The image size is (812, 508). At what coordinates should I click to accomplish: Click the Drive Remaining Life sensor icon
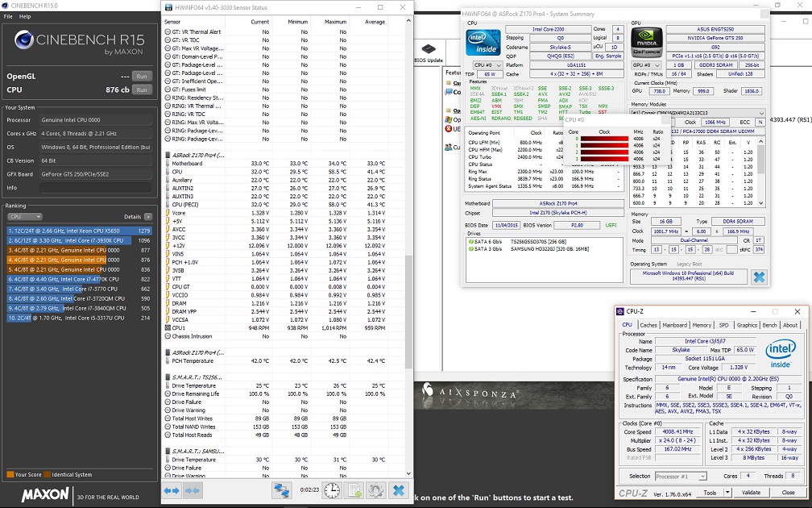point(168,394)
